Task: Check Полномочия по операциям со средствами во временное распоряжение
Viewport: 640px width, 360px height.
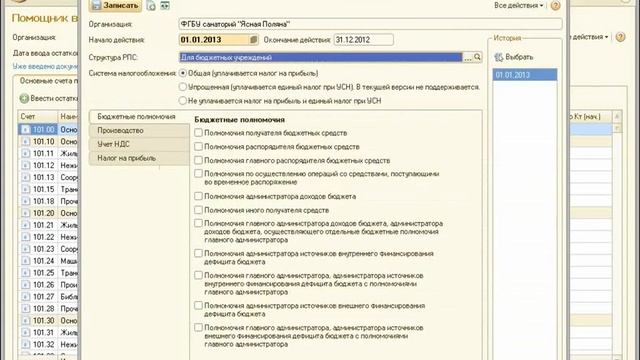Action: click(198, 174)
